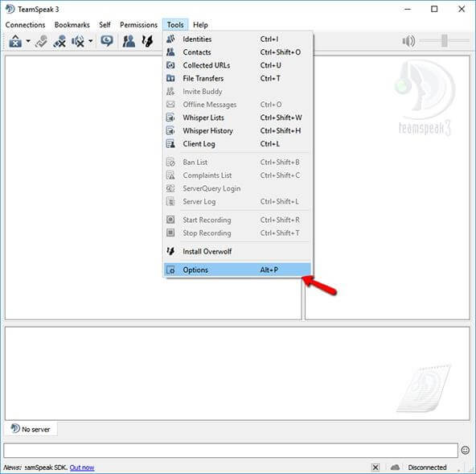Viewport: 476px width, 474px height.
Task: Open the Connect dropdown arrow in the toolbar
Action: click(28, 41)
